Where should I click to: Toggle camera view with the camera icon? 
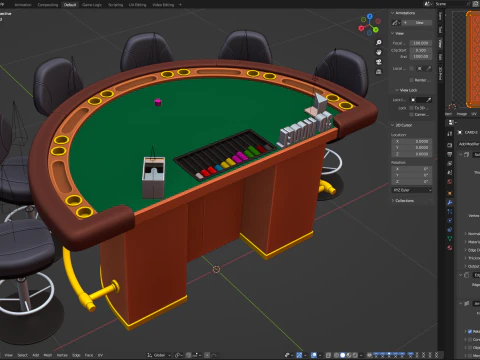pyautogui.click(x=379, y=62)
